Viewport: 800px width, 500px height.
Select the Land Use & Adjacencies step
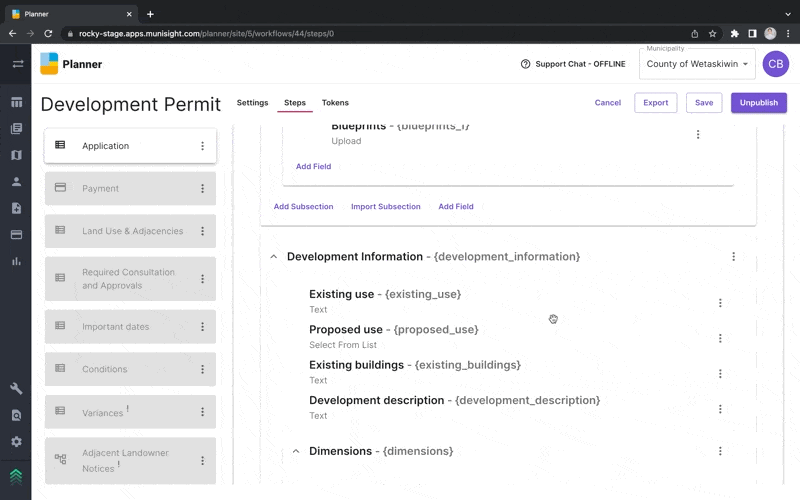click(x=131, y=231)
